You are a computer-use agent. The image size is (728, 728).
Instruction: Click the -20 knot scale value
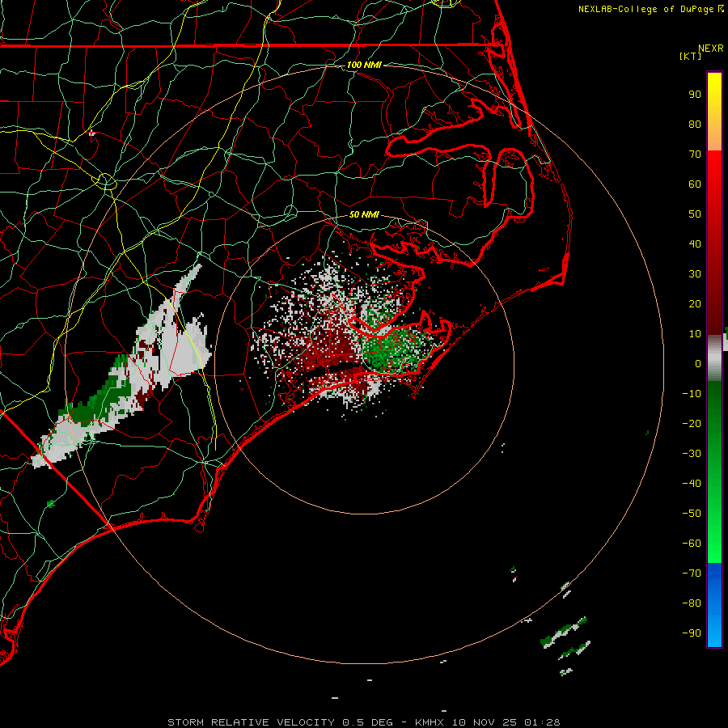click(692, 423)
